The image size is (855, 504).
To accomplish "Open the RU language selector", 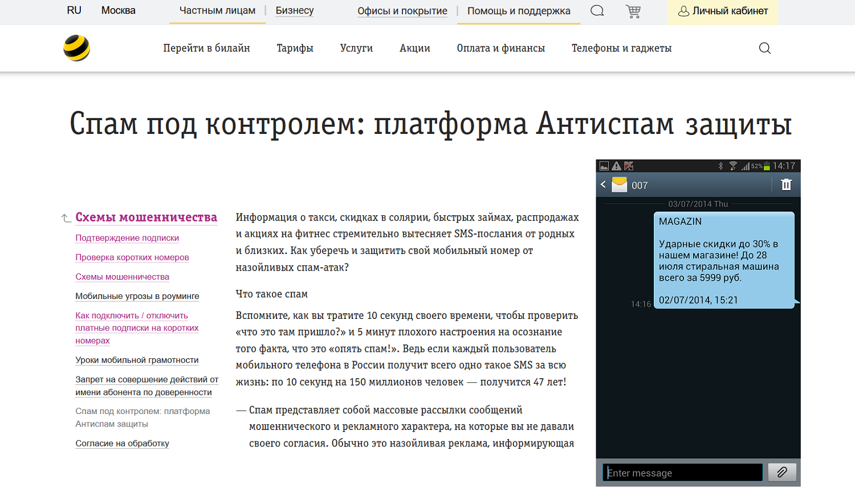I will (x=74, y=11).
